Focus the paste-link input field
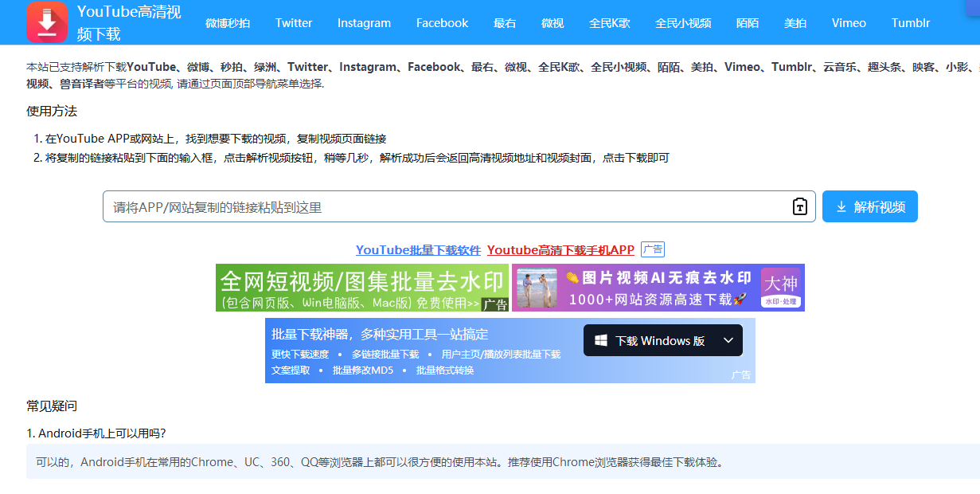 coord(446,206)
